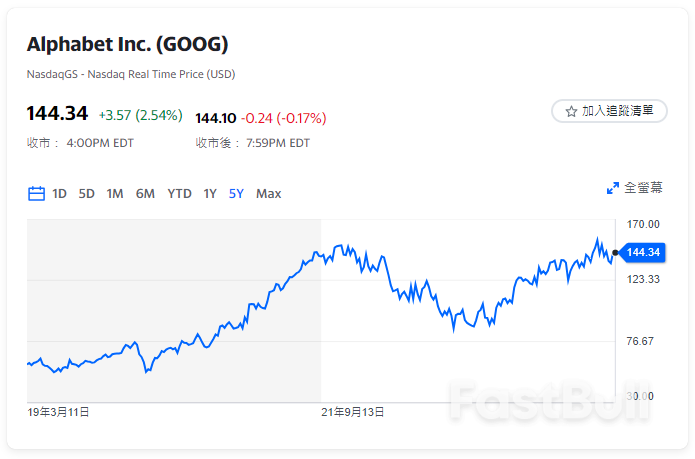Click the 收市後: 7:59PM EDT after-hours time
This screenshot has height=459, width=695.
tap(253, 143)
